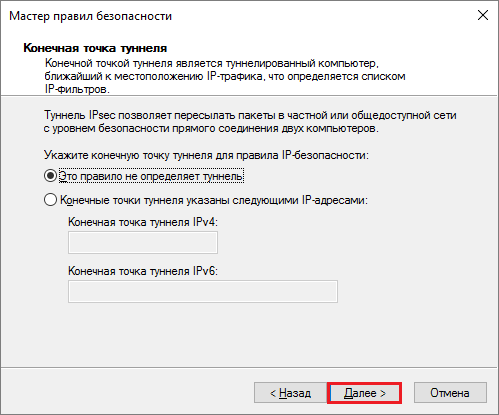
Task: Close the Мастер правил безопасности dialog
Action: point(483,15)
